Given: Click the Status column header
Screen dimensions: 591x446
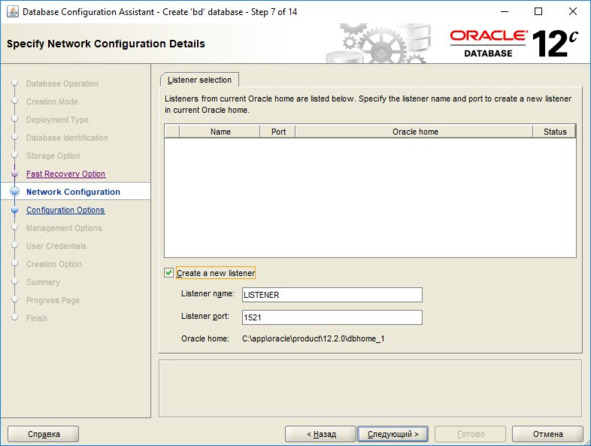Looking at the screenshot, I should click(555, 132).
